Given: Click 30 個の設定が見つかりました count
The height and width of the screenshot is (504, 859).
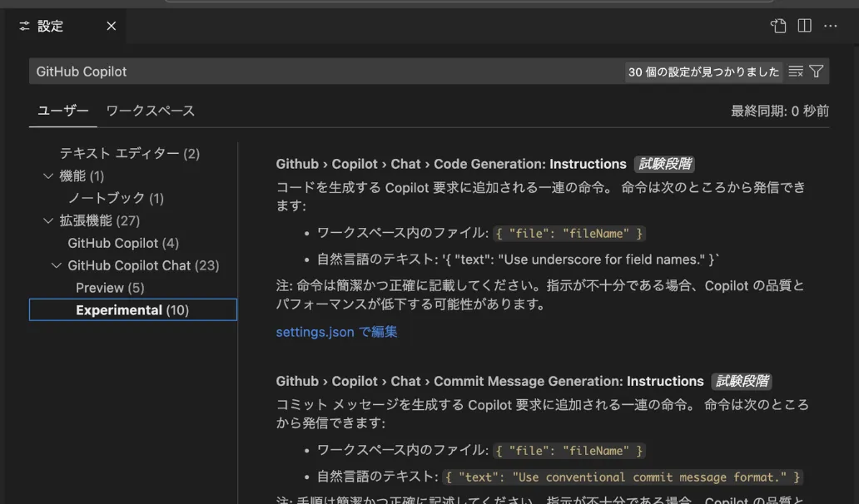Looking at the screenshot, I should pyautogui.click(x=703, y=72).
